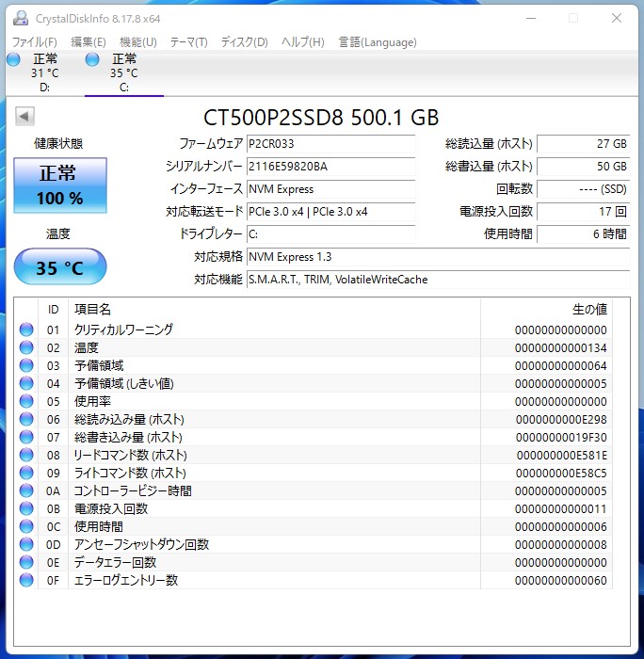
Task: Click the rotation rate value ---- (SSD)
Action: click(x=584, y=189)
